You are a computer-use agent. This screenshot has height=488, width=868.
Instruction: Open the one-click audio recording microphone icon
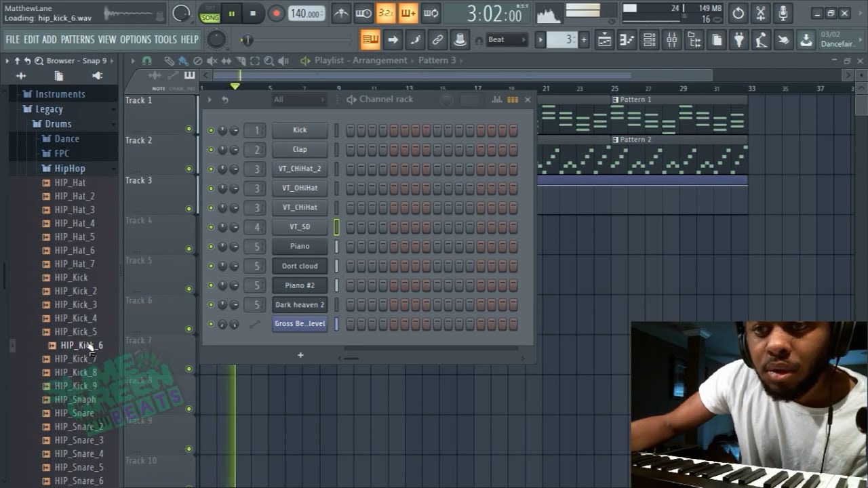pos(783,13)
